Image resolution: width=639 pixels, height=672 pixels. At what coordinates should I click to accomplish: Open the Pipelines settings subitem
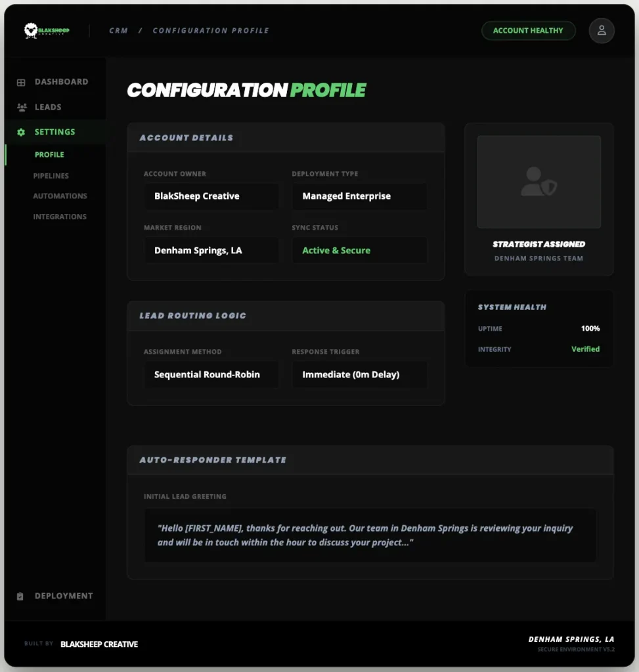pos(51,176)
